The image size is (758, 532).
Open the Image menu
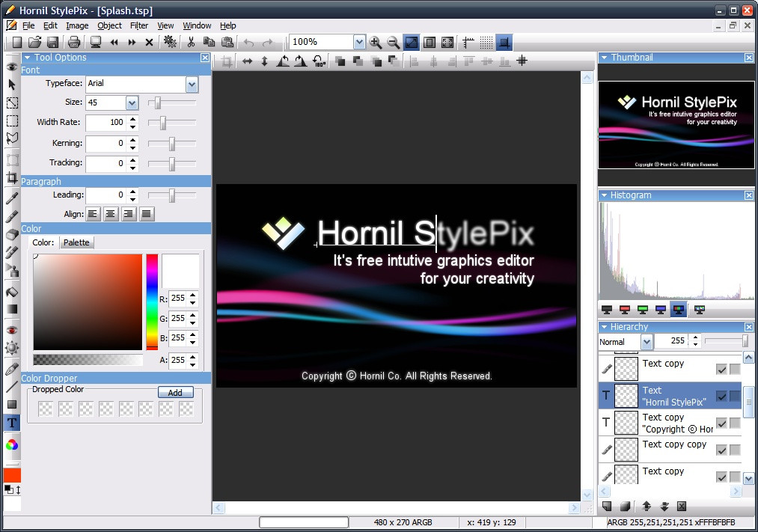[x=77, y=25]
